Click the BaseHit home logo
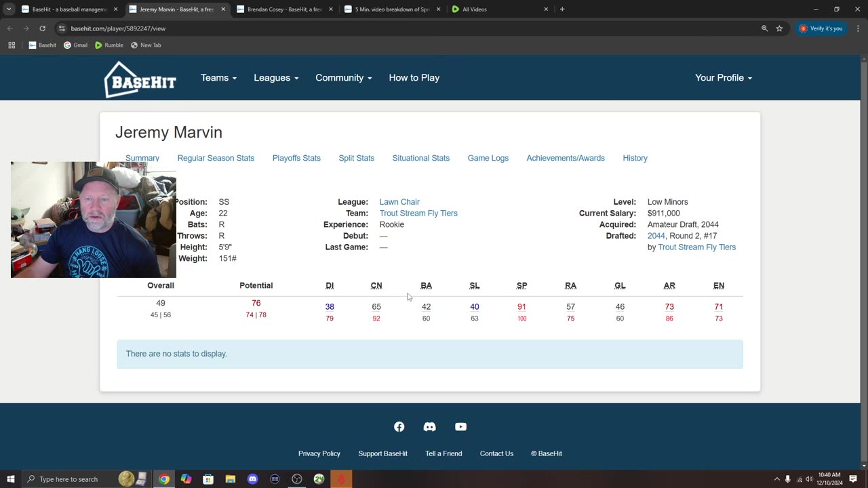 pyautogui.click(x=140, y=79)
